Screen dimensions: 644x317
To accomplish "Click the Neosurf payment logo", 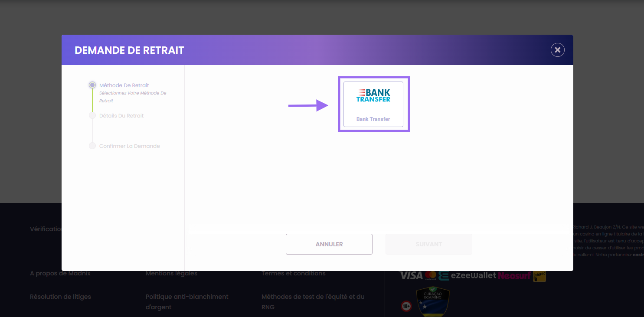I will pos(514,276).
